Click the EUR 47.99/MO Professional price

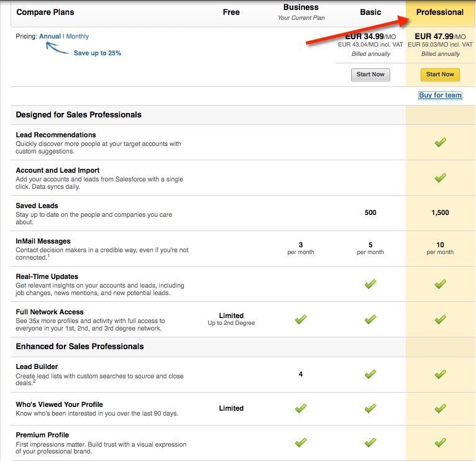(440, 37)
